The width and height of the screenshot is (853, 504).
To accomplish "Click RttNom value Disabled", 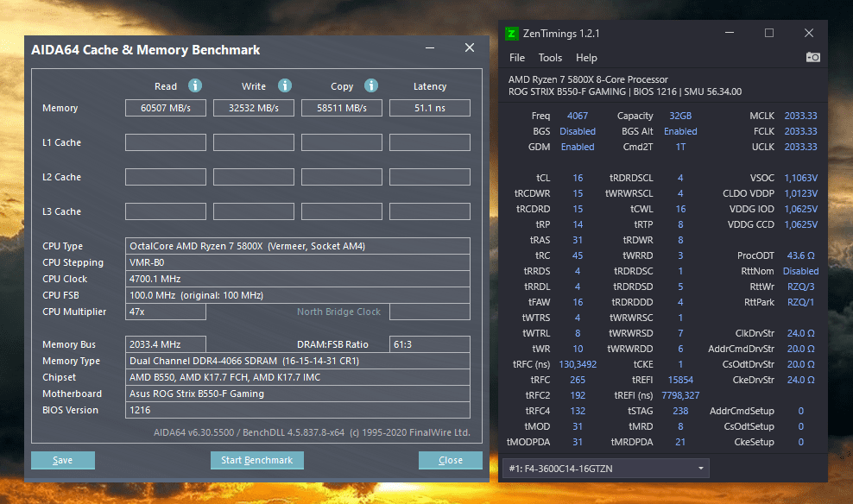I will point(800,271).
